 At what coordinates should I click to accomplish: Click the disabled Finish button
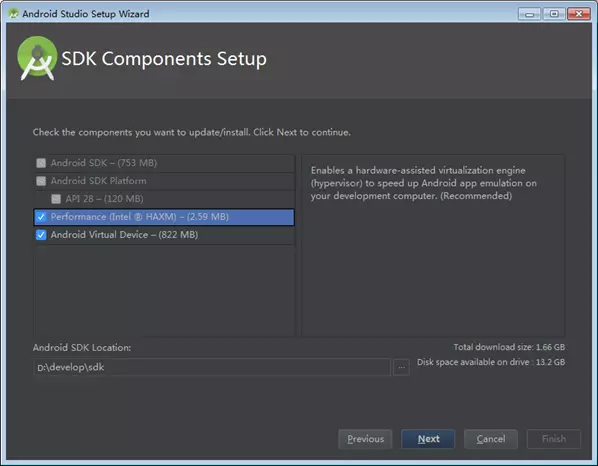pos(554,439)
